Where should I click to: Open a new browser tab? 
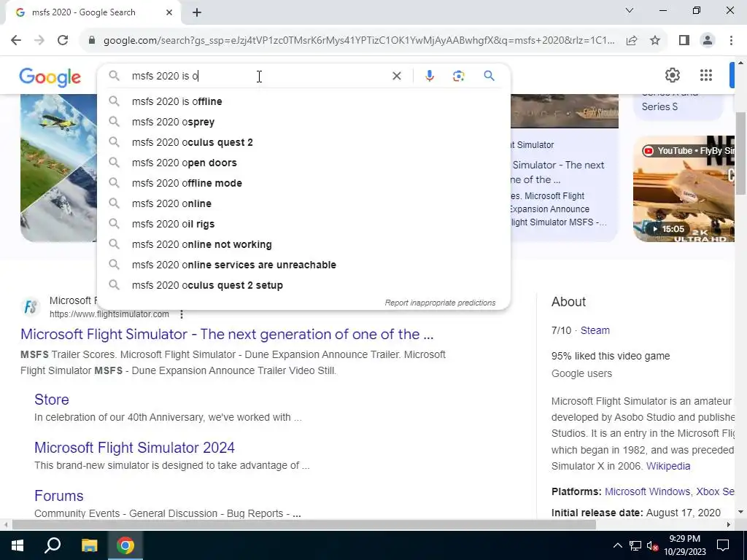197,12
